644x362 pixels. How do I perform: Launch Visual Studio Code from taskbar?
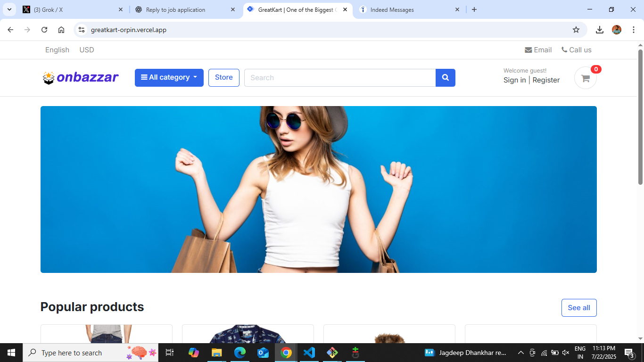[x=309, y=353]
